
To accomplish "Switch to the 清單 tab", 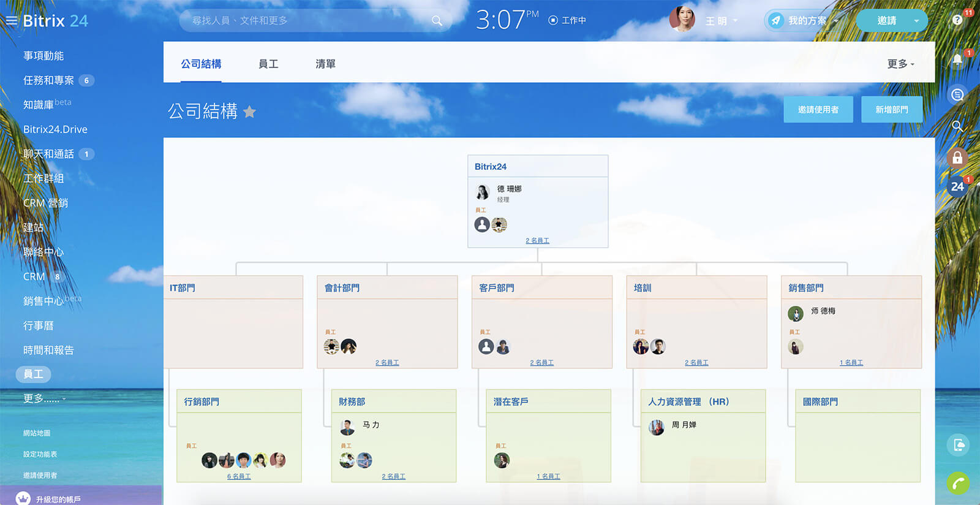I will pos(325,64).
